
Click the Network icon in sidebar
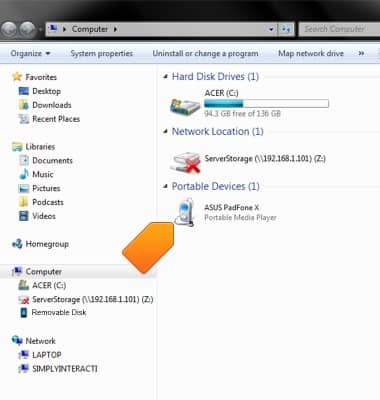tap(17, 341)
